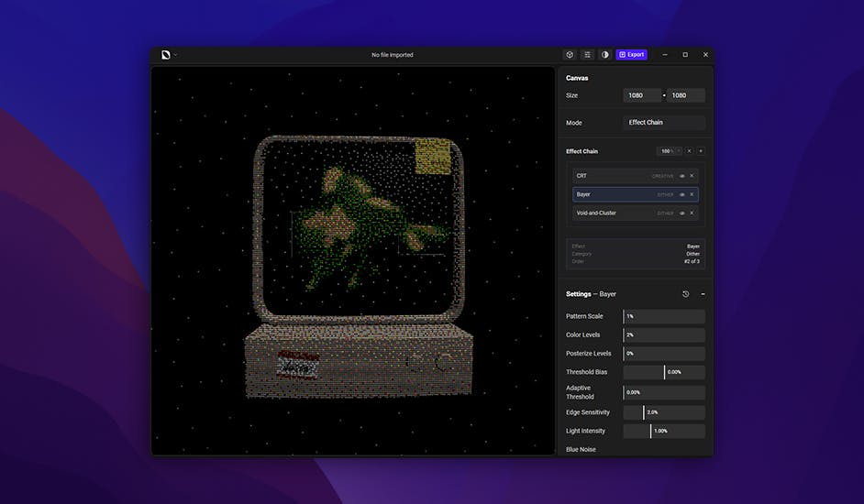Remove the CRT effect with its X
864x504 pixels.
click(x=692, y=176)
